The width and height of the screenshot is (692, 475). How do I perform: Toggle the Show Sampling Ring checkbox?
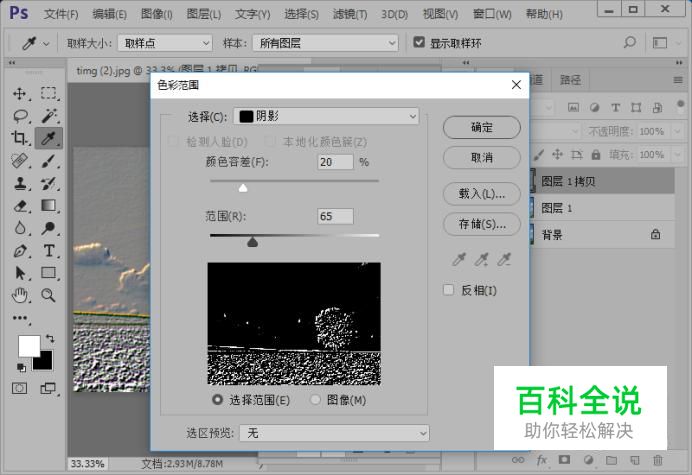(418, 42)
